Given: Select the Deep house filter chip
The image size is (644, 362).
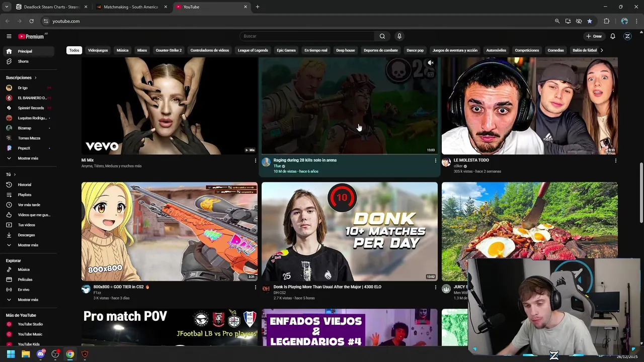Looking at the screenshot, I should click(x=346, y=50).
